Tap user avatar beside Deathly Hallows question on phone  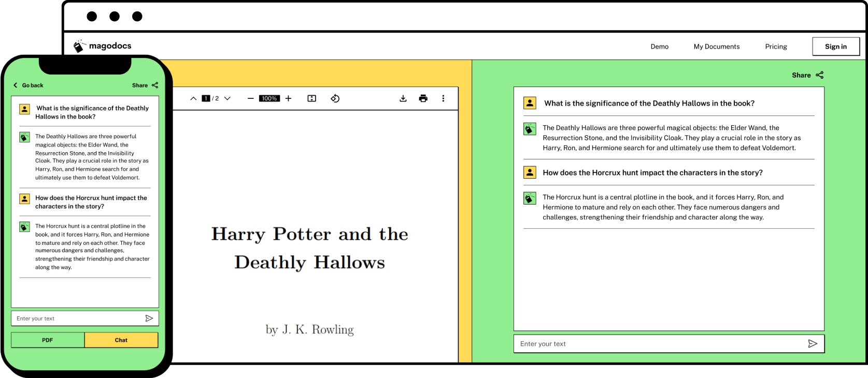coord(24,109)
